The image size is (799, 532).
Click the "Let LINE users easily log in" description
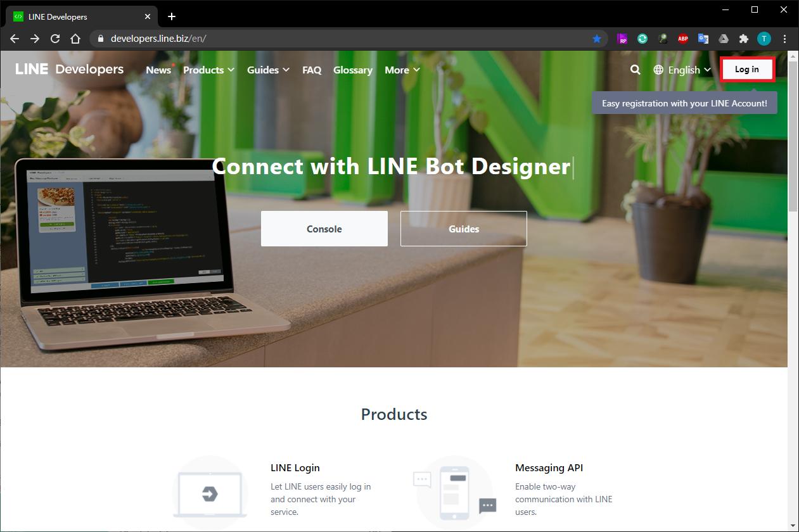321,499
